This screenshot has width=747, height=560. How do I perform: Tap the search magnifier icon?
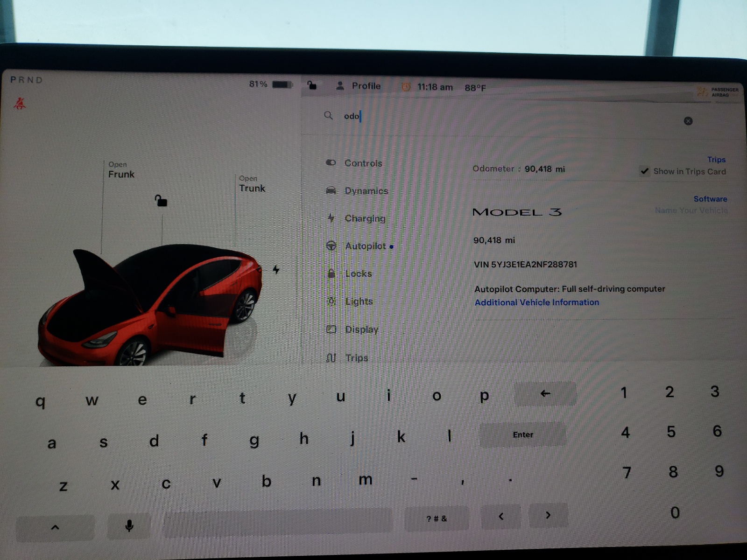point(328,115)
